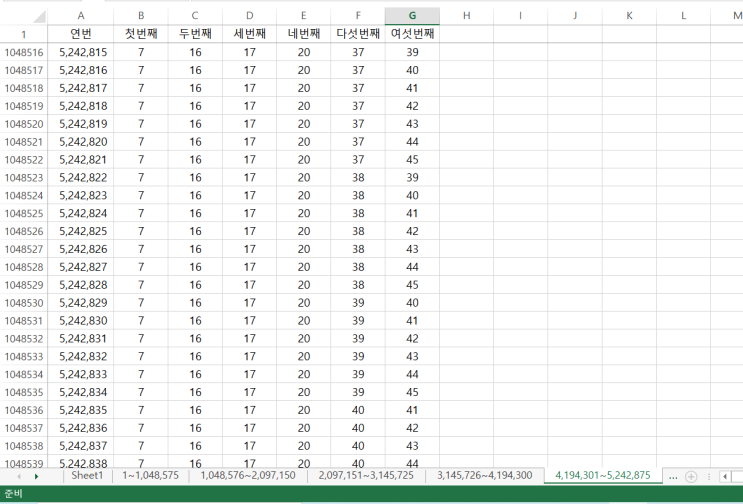Click the 준비 status bar indicator
Screen dimensions: 743x504
13,494
